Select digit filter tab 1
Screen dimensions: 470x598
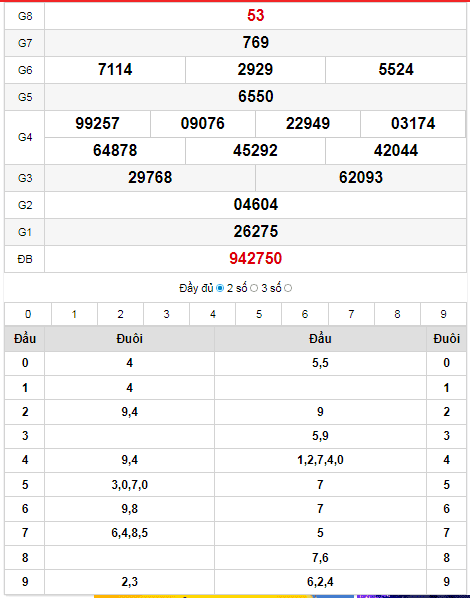[74, 314]
